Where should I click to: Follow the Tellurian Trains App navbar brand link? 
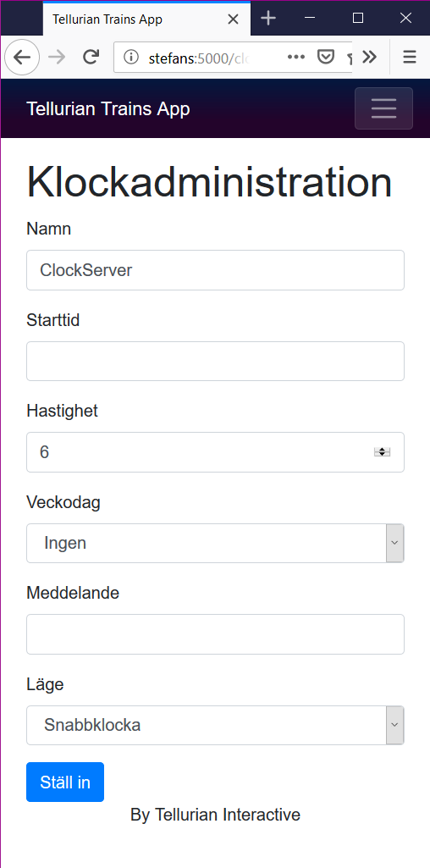tap(107, 108)
